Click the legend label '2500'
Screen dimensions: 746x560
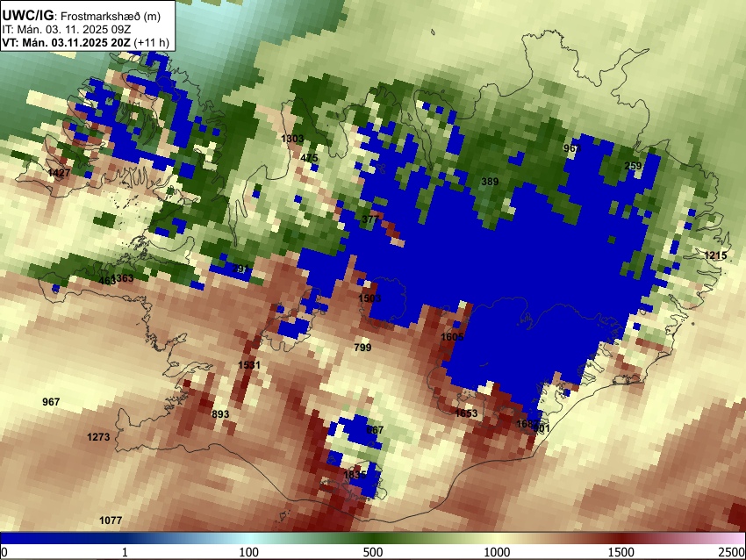pos(732,552)
